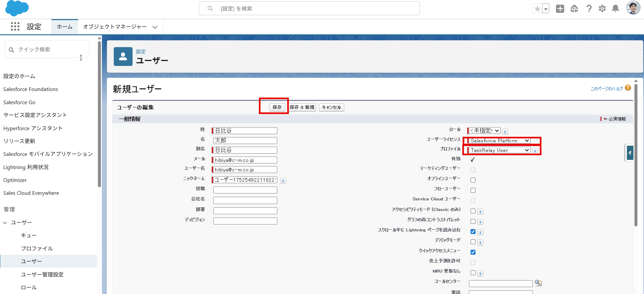Toggle the マーケティングユーザー checkbox

pyautogui.click(x=473, y=170)
